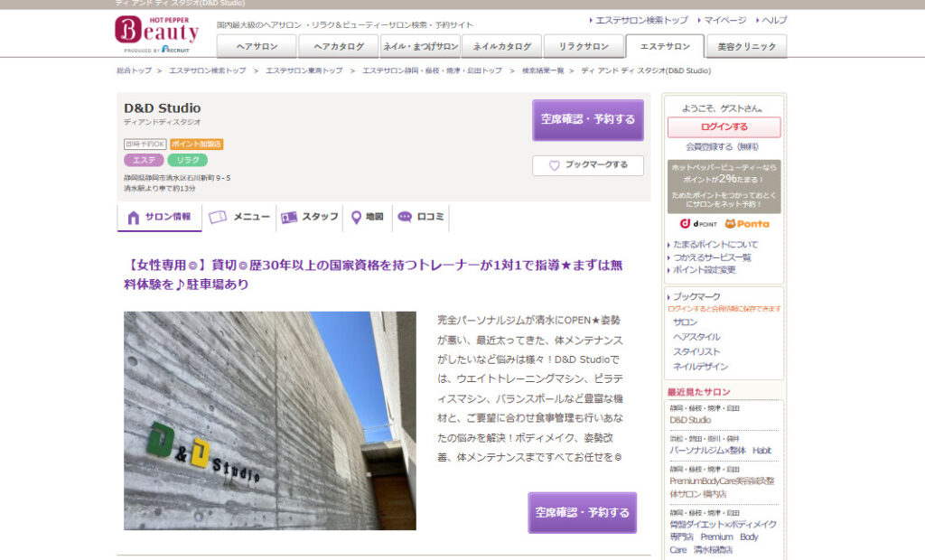
Task: Open the メニュー section tab
Action: (x=239, y=218)
